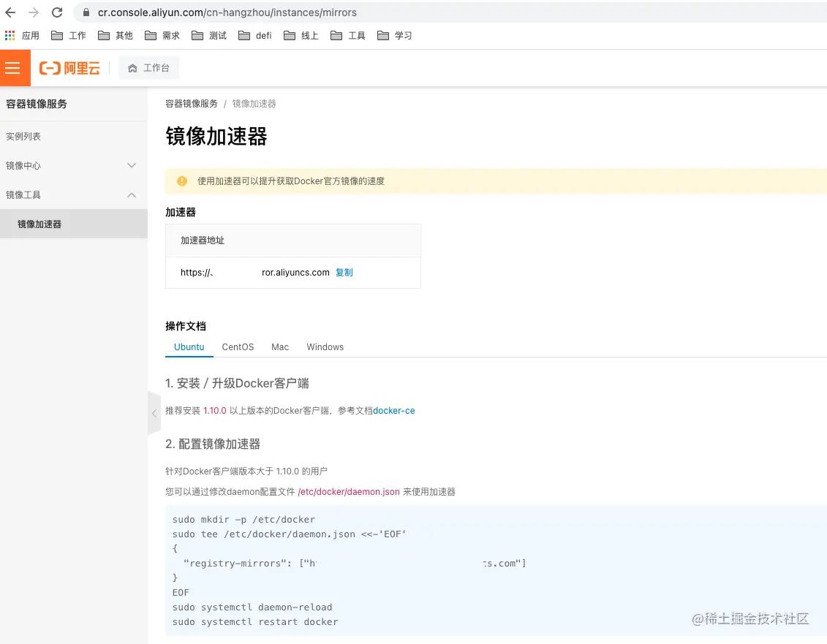Screen dimensions: 827x644
Task: Click the 加速器地址 table header
Action: 203,240
